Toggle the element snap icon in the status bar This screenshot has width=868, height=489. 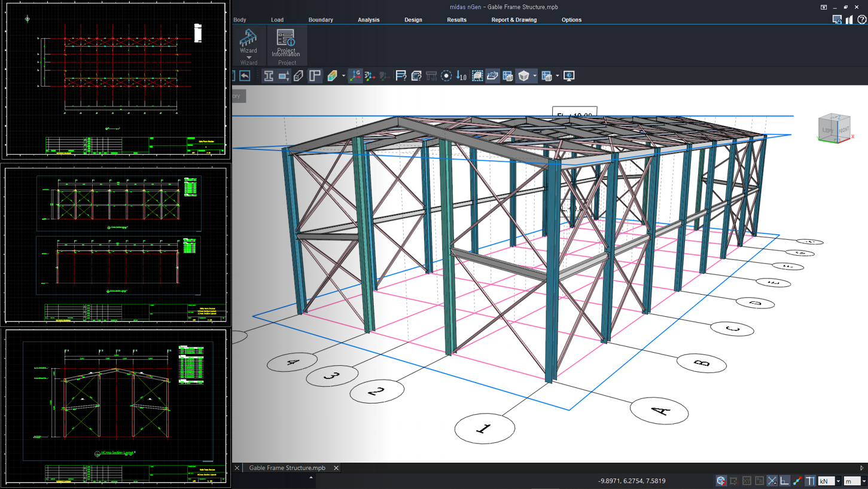click(798, 480)
